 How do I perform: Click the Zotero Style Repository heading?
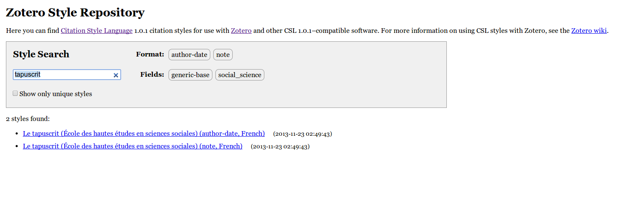click(75, 13)
